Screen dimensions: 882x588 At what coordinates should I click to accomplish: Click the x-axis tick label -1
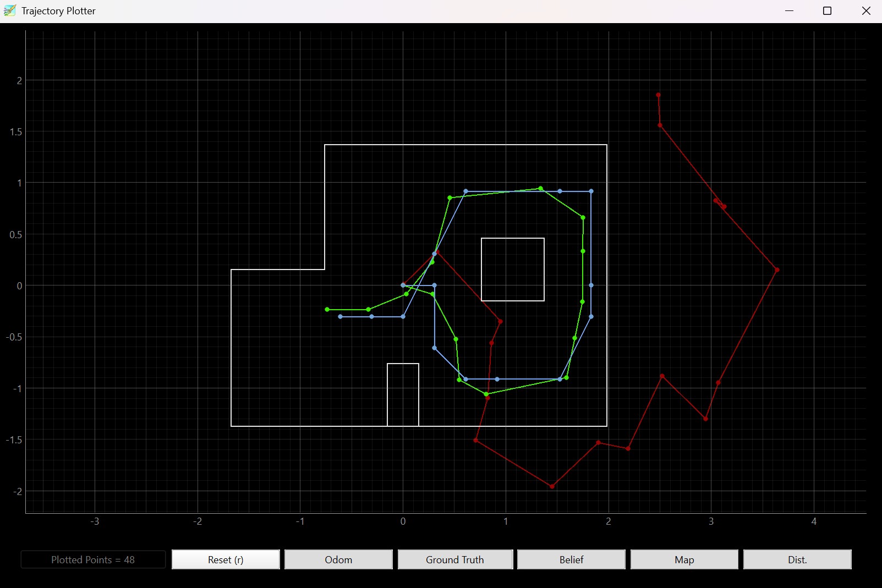(x=300, y=521)
